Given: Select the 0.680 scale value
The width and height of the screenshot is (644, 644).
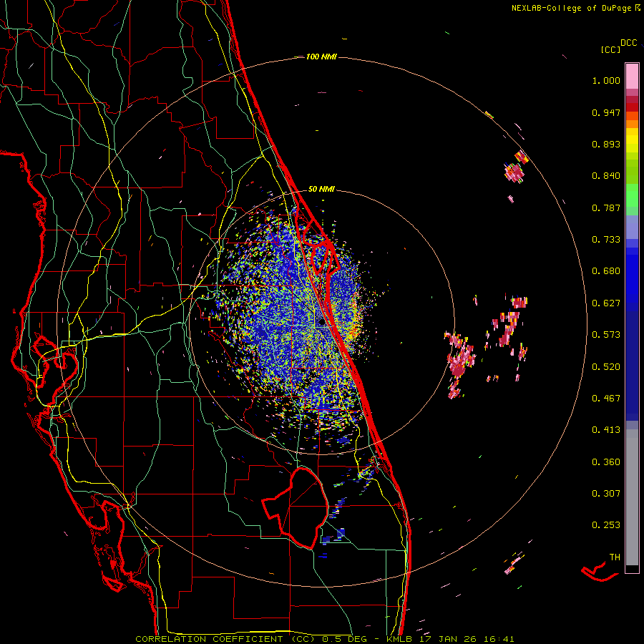Looking at the screenshot, I should (x=606, y=271).
